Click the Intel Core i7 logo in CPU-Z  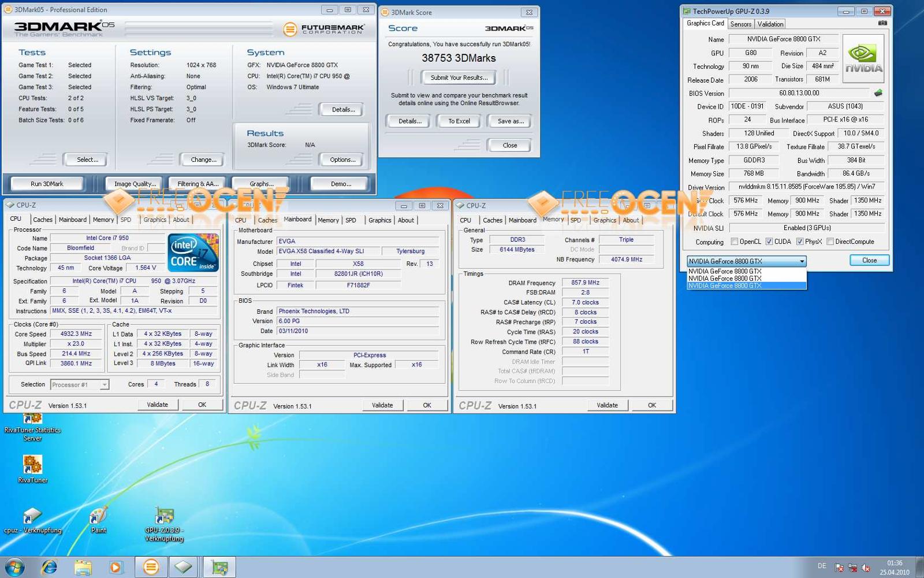pyautogui.click(x=193, y=252)
